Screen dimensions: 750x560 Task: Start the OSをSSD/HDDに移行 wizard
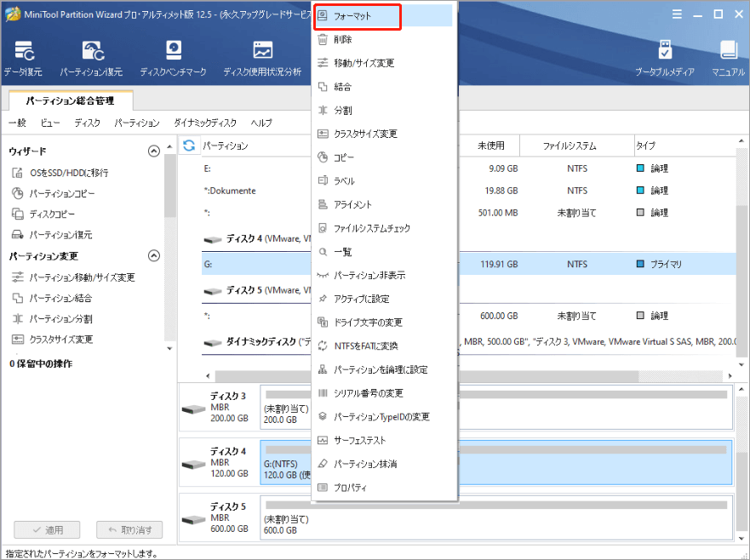(60, 173)
